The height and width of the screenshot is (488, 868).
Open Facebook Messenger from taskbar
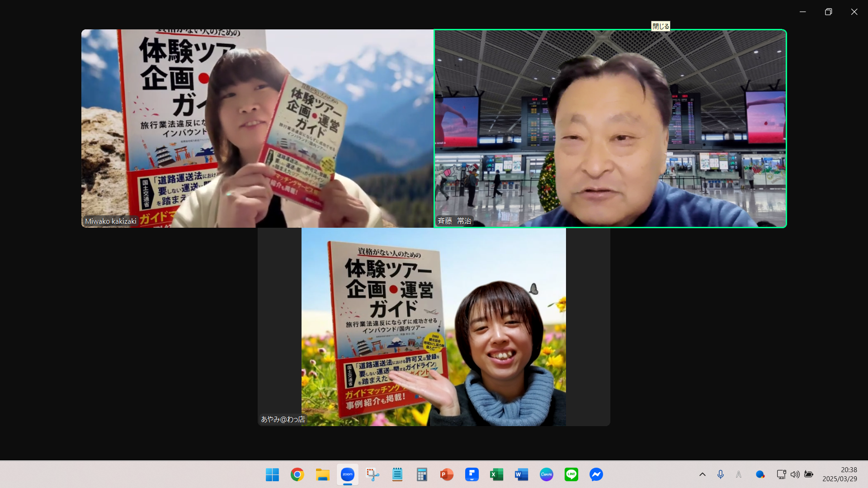click(x=596, y=474)
